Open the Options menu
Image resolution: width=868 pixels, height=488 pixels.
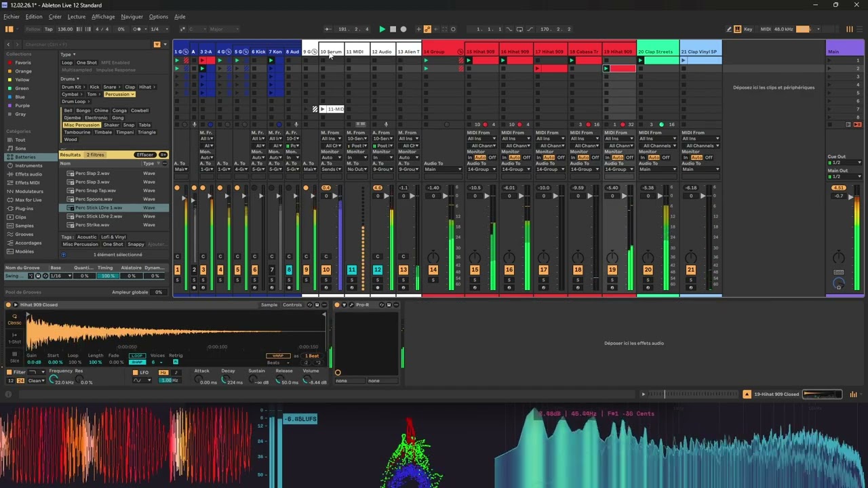coord(158,17)
